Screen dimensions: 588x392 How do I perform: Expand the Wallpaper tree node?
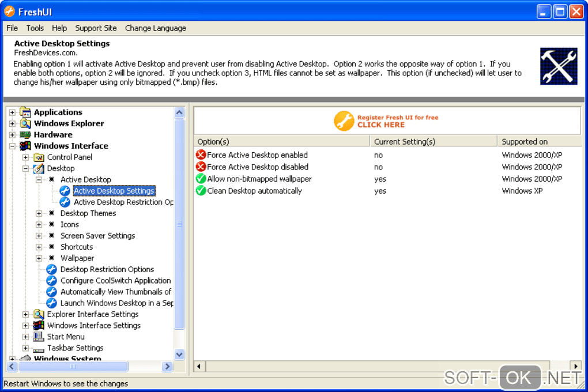(x=39, y=258)
